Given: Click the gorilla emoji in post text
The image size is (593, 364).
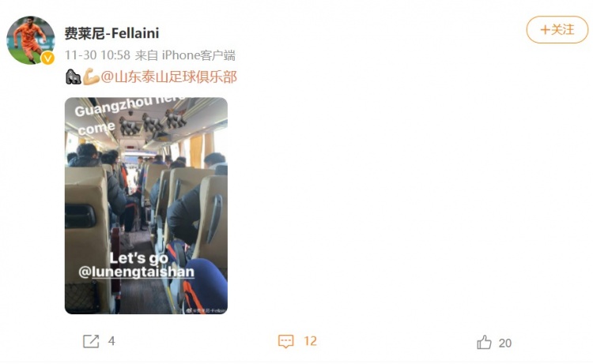Looking at the screenshot, I should [x=74, y=77].
